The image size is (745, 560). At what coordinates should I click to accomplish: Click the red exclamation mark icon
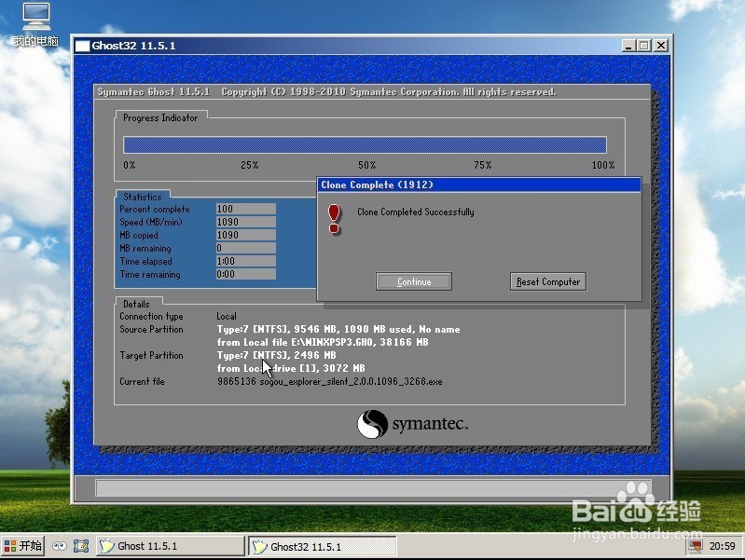pos(335,219)
